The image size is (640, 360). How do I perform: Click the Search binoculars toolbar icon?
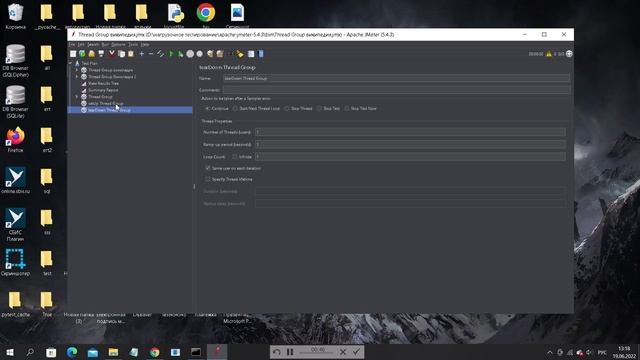[230, 54]
